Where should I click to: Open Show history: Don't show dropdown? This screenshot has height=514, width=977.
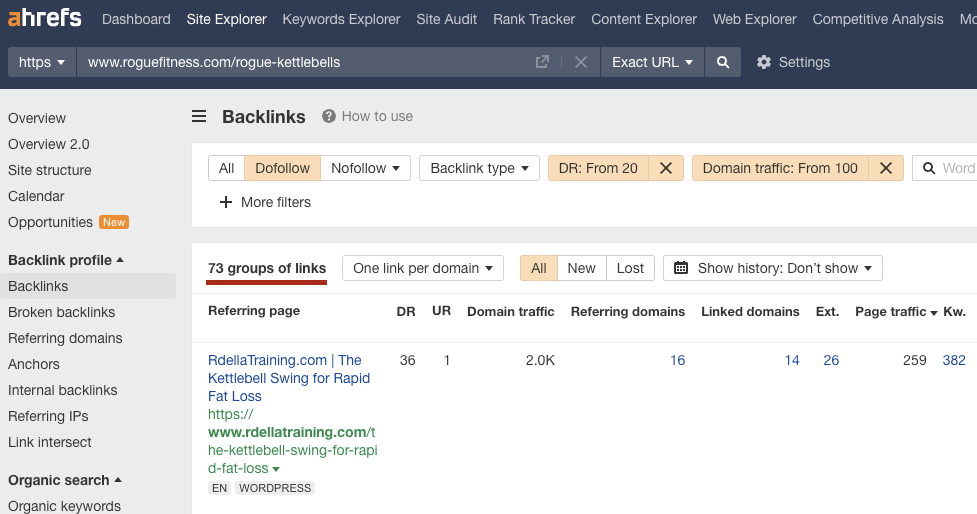[x=773, y=268]
